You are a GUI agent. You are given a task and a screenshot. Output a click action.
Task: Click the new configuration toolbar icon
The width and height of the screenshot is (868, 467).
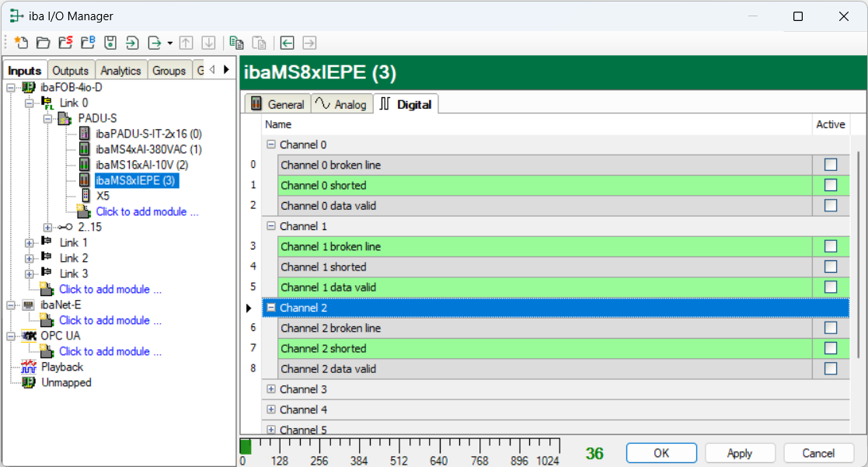(x=21, y=43)
